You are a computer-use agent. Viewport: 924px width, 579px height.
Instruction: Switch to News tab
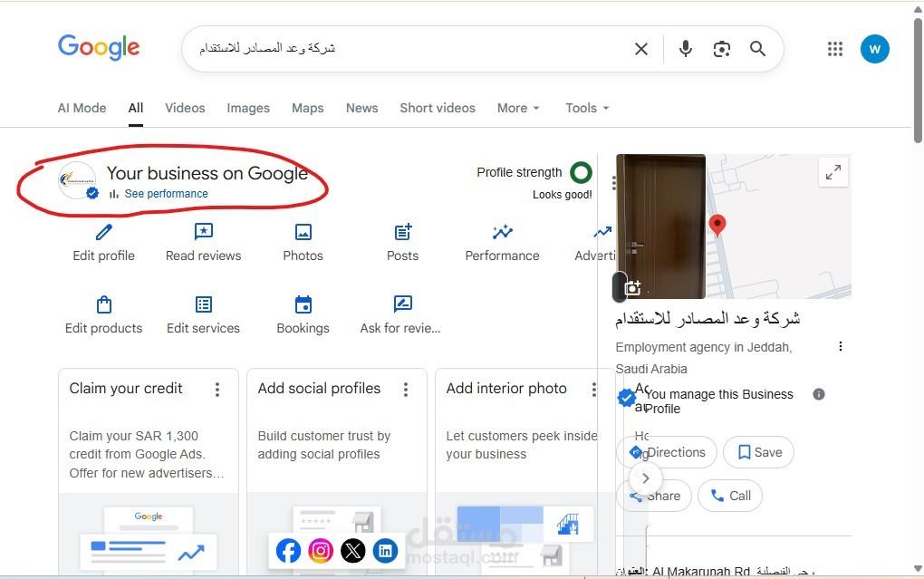(x=361, y=108)
